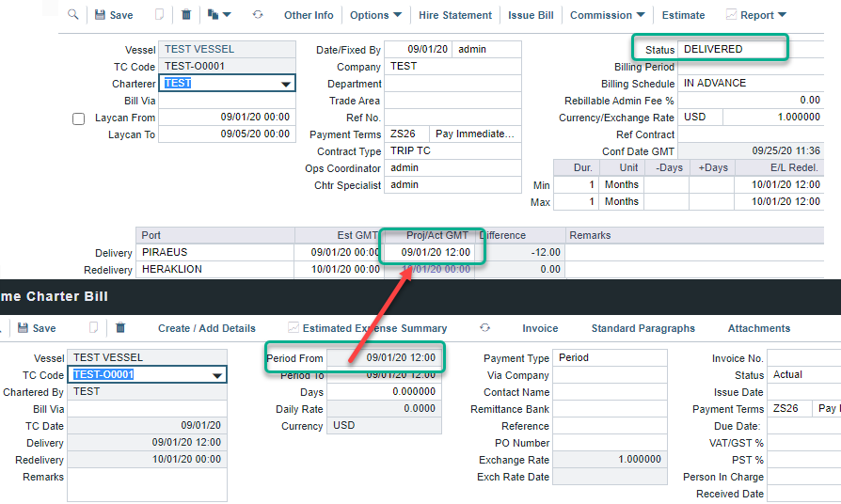Open the Report menu

tap(756, 15)
